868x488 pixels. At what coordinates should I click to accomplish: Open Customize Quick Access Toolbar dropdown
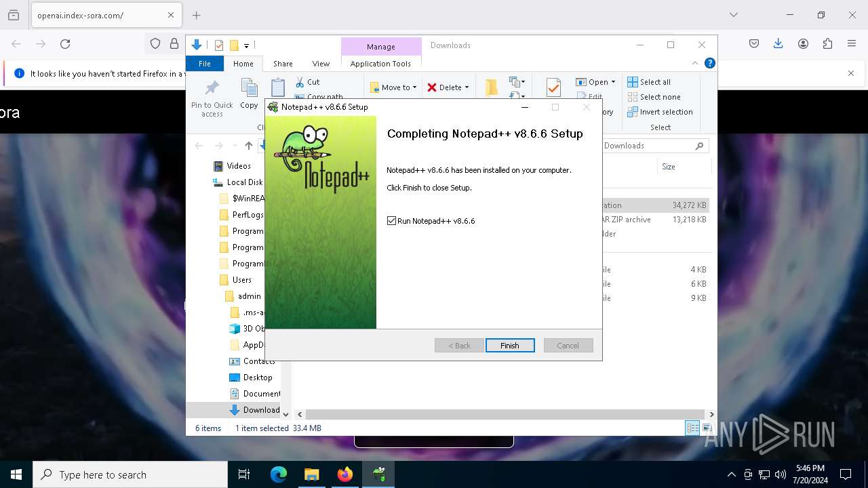pyautogui.click(x=247, y=45)
